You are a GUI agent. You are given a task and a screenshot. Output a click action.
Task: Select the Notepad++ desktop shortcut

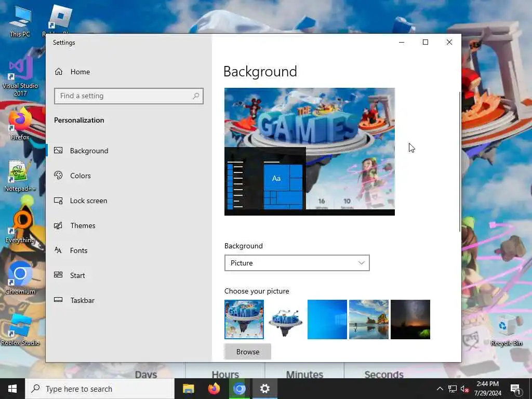[x=20, y=176]
